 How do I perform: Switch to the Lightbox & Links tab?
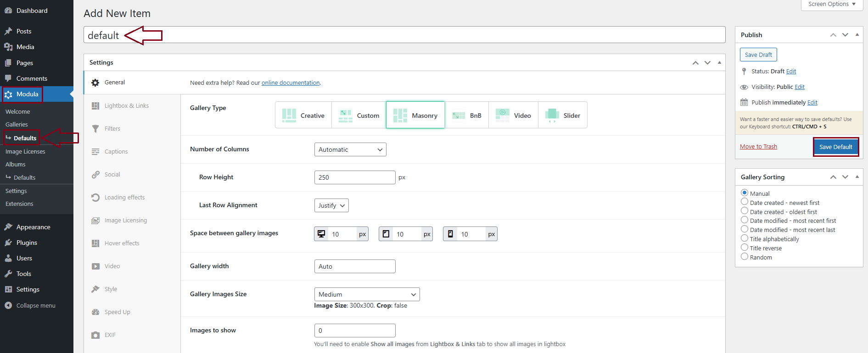(x=126, y=106)
